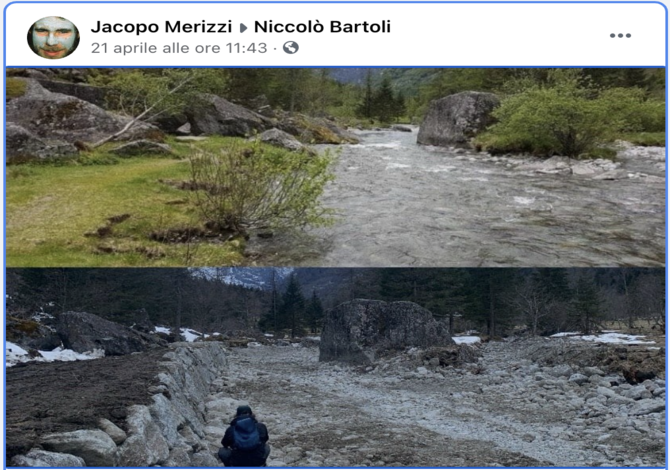Click the globe public audience icon
The image size is (670, 470).
(291, 47)
